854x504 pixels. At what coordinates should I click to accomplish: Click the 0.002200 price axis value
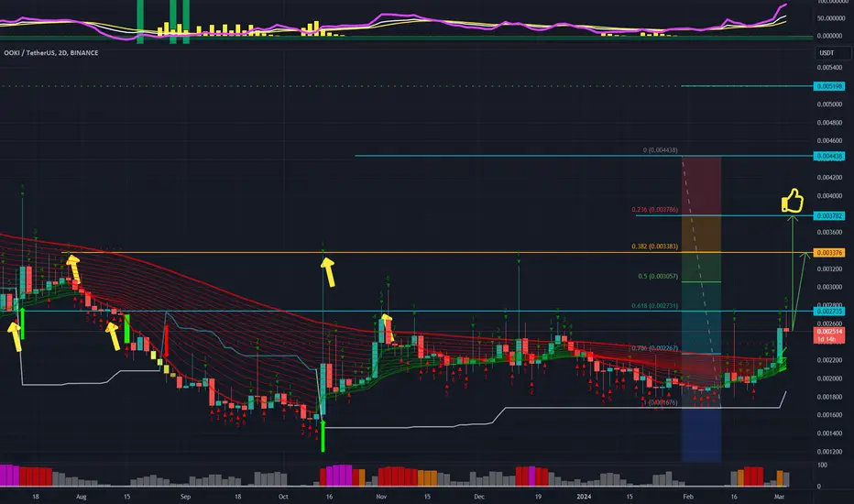pos(829,359)
